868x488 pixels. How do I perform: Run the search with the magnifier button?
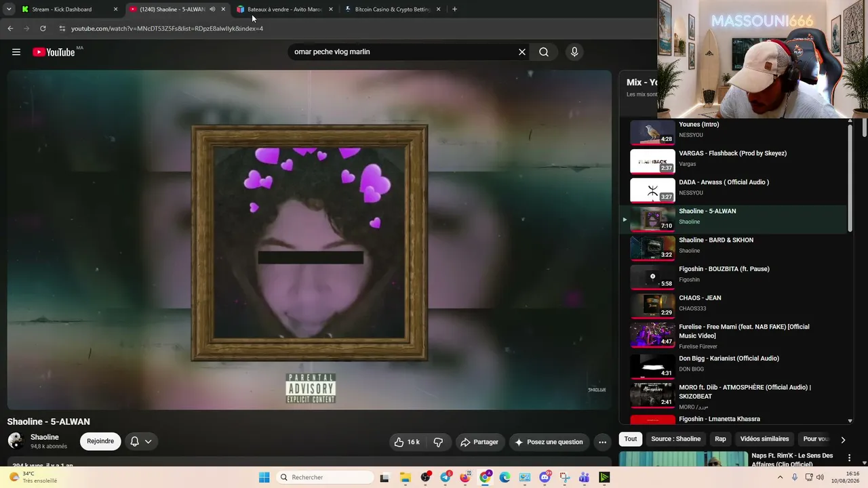click(544, 52)
